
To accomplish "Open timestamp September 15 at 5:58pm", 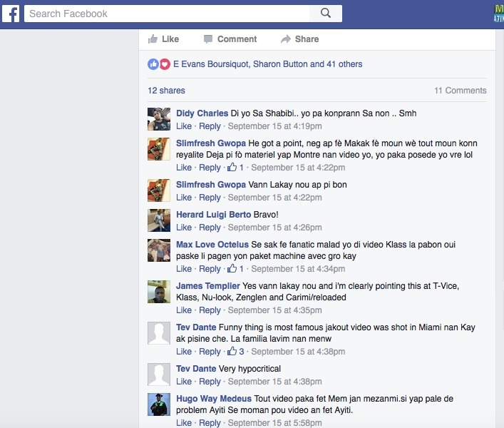I will (x=275, y=423).
